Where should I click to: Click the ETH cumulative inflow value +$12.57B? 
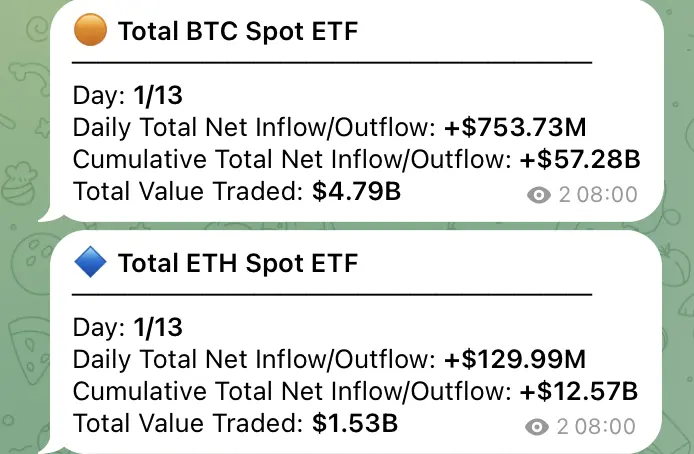tap(579, 391)
